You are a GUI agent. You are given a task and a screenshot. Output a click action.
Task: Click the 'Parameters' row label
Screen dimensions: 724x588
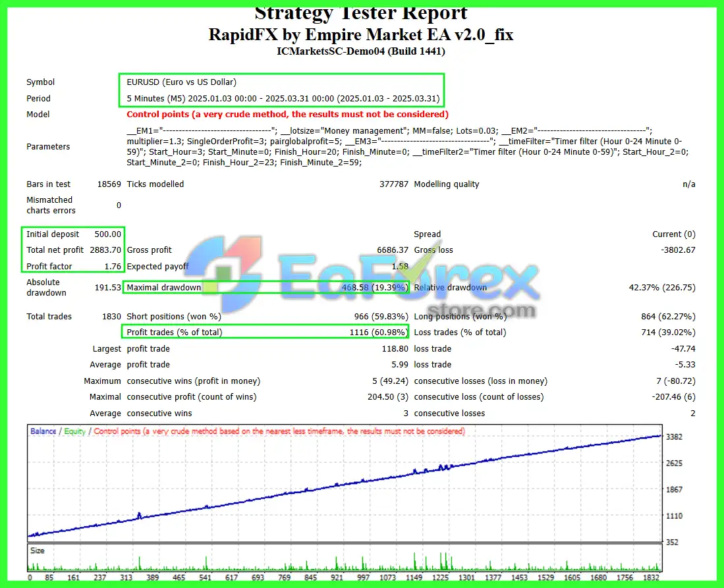tap(48, 146)
